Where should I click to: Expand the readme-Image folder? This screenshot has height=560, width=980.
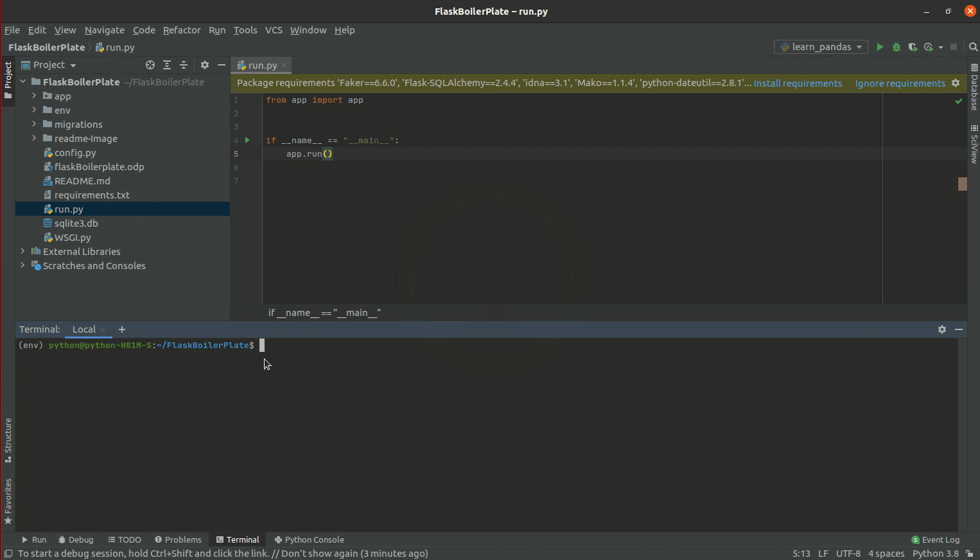point(34,138)
